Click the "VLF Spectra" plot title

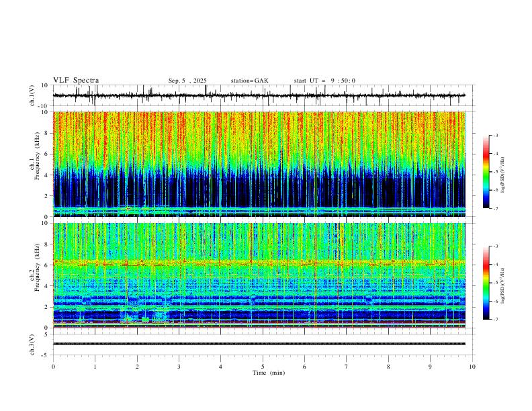pyautogui.click(x=76, y=81)
